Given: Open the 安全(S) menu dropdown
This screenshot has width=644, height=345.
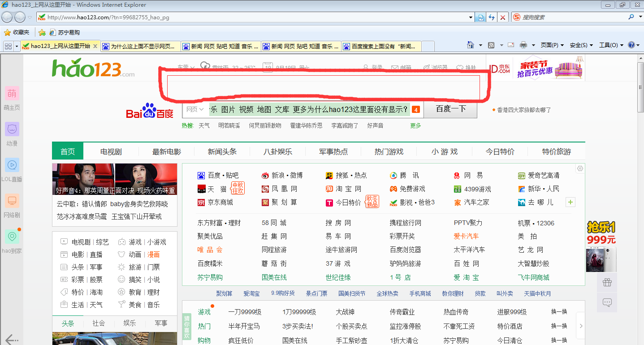Looking at the screenshot, I should (x=581, y=45).
